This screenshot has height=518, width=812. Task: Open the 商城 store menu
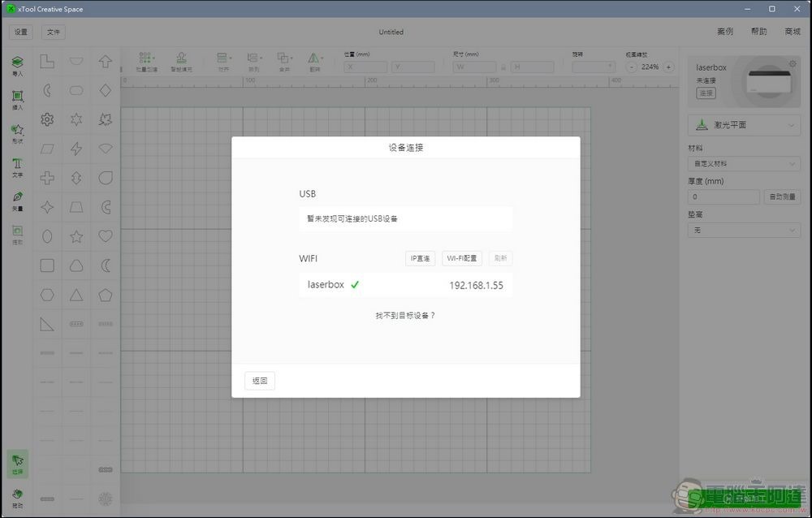coord(793,32)
